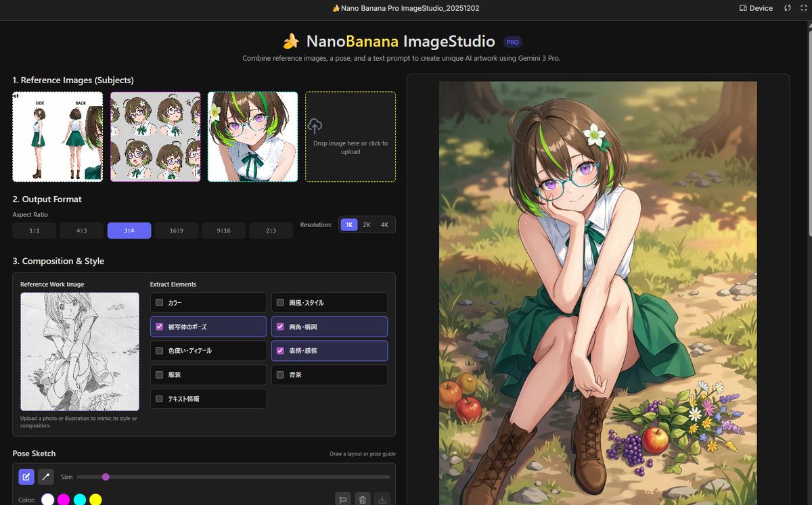
Task: Click the undo stroke icon in Pose Sketch
Action: [343, 499]
